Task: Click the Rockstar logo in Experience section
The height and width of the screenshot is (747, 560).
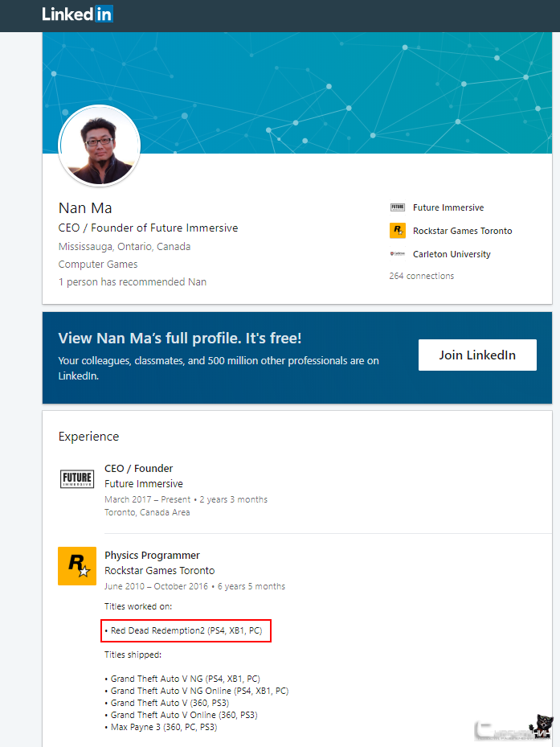Action: [x=77, y=566]
